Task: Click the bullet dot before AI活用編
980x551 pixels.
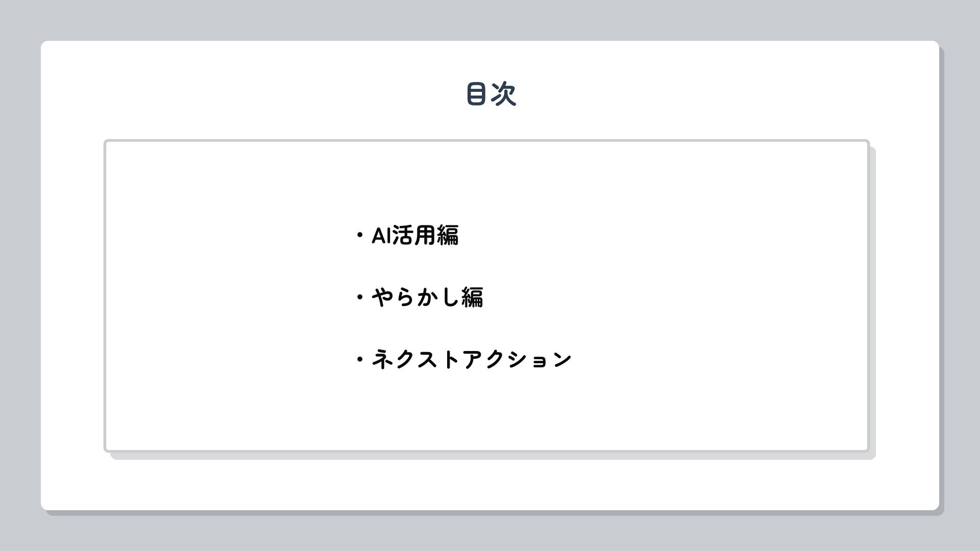Action: pos(360,236)
